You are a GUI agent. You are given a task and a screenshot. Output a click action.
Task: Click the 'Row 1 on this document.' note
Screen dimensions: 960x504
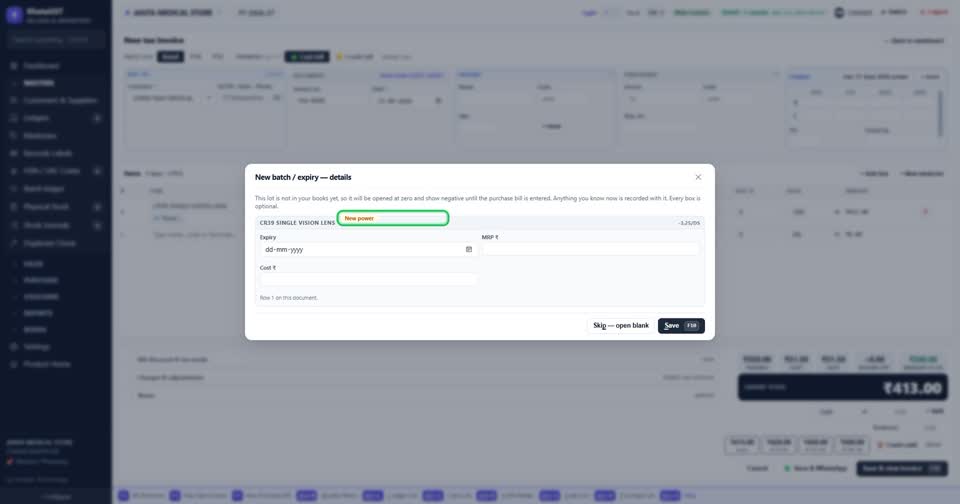click(288, 298)
